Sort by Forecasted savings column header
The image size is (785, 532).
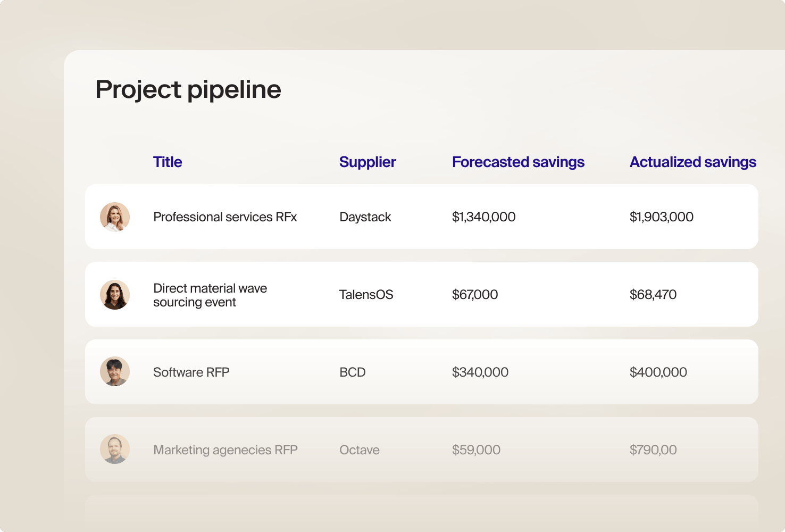tap(518, 162)
